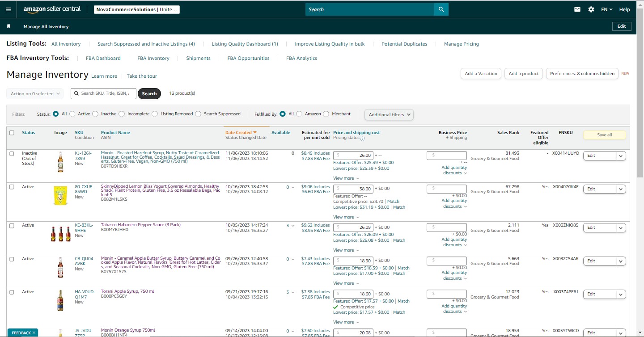Go to FBA Analytics
The width and height of the screenshot is (644, 337).
click(x=301, y=58)
